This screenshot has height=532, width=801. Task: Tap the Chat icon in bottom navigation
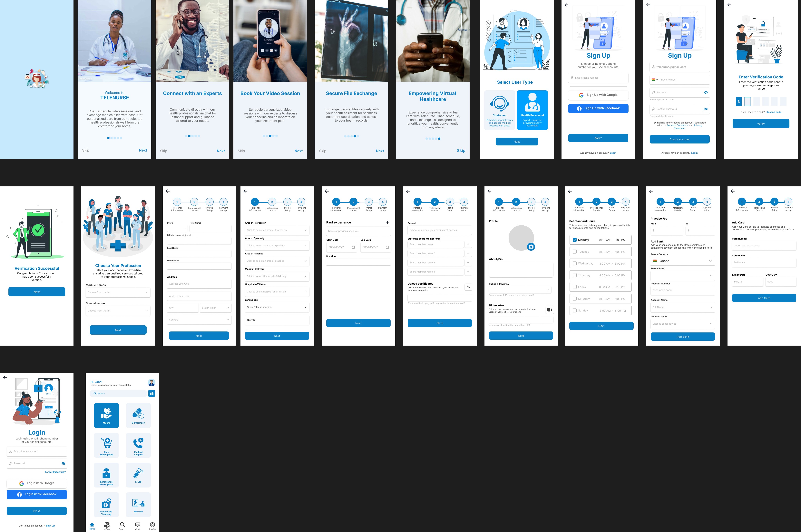click(137, 525)
